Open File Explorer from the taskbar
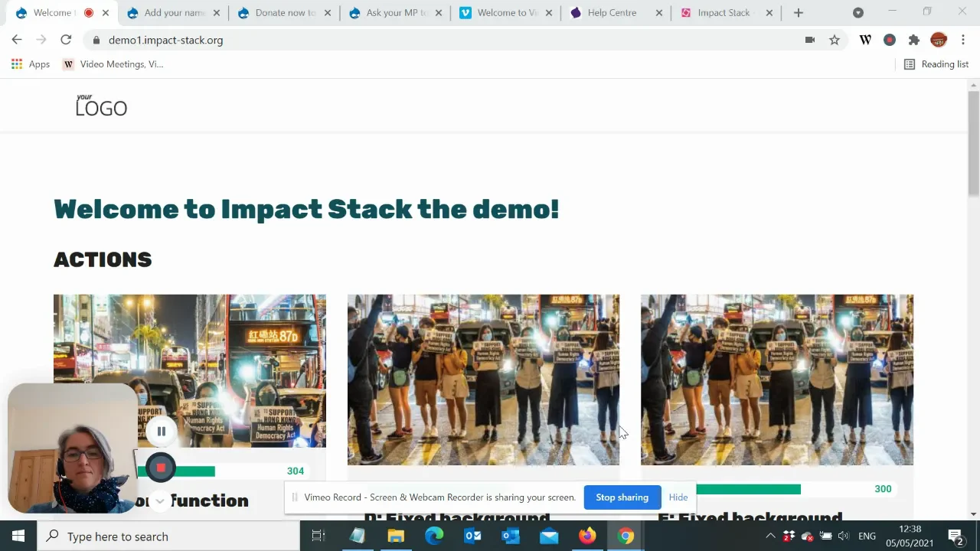The width and height of the screenshot is (980, 551). [396, 536]
